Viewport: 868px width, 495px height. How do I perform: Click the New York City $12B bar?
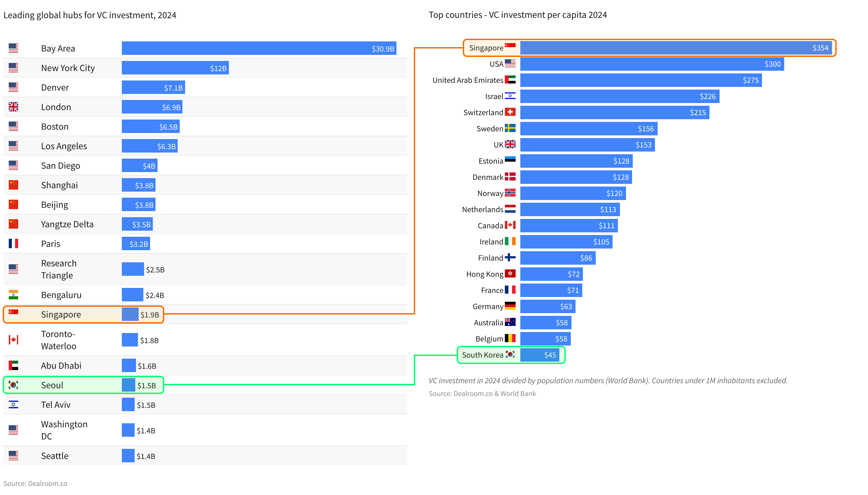pos(175,68)
